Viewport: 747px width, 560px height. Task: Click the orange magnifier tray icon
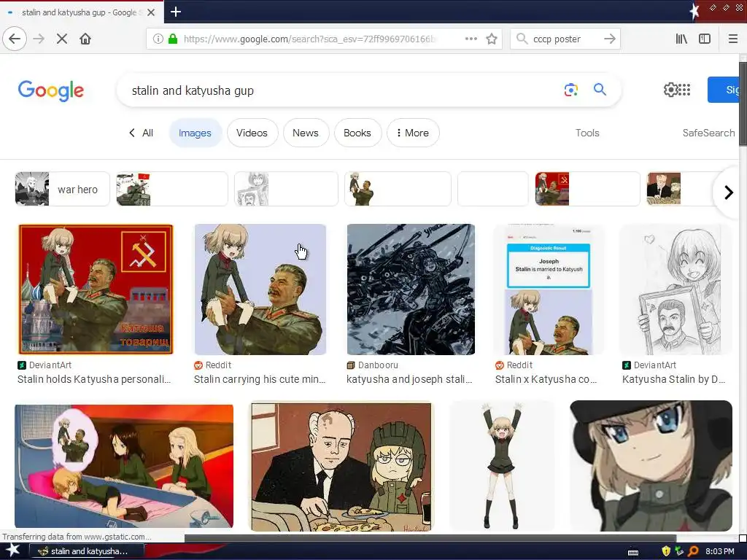coord(693,551)
